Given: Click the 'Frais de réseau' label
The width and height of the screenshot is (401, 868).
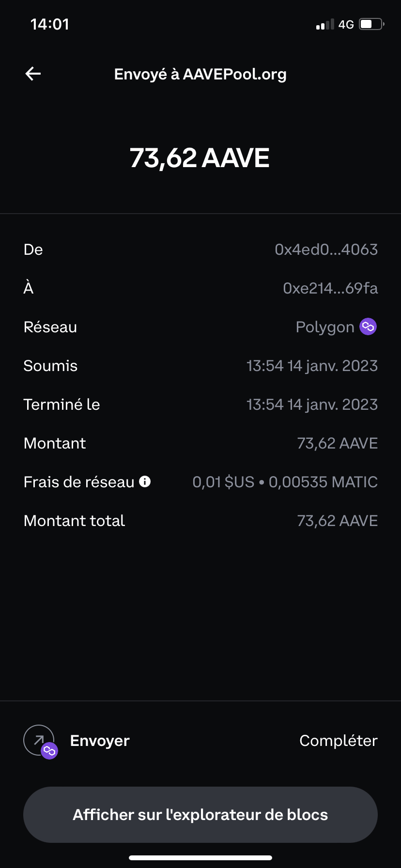Looking at the screenshot, I should 79,482.
